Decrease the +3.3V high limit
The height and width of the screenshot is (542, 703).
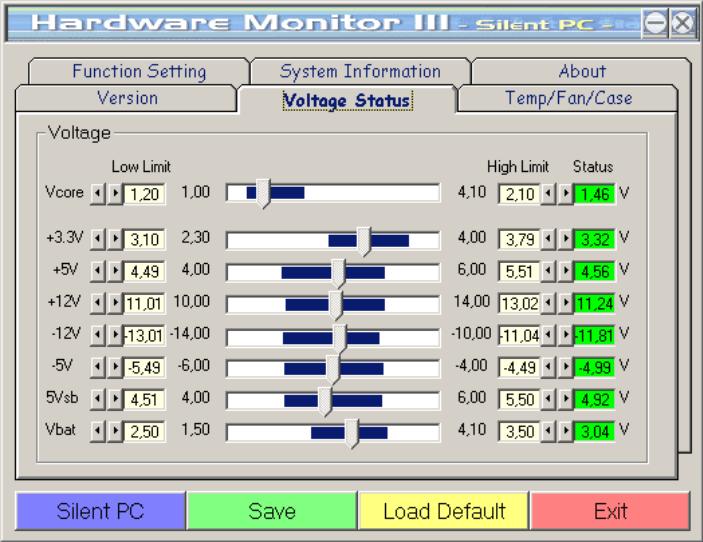click(548, 239)
